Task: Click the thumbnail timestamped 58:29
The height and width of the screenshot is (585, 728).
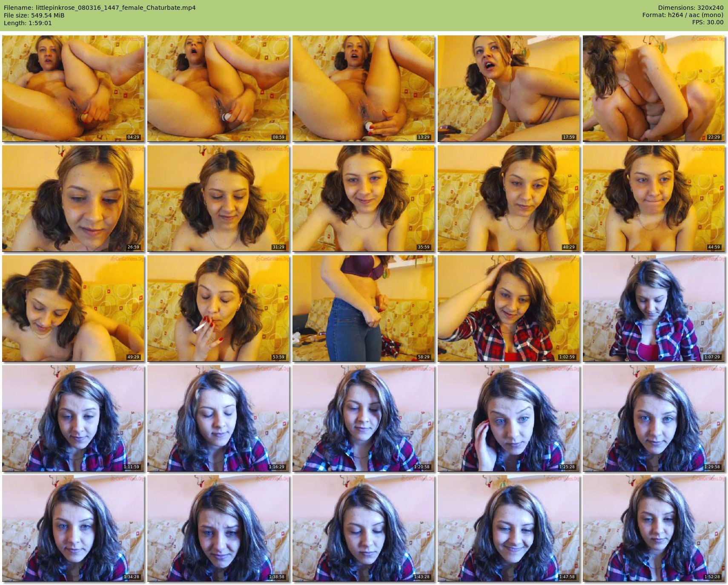Action: [363, 308]
